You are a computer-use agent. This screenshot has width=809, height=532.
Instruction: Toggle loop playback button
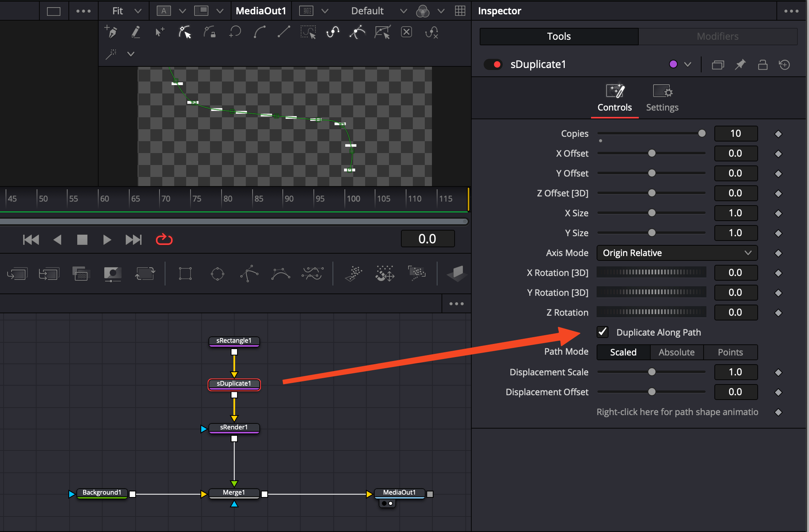click(164, 239)
